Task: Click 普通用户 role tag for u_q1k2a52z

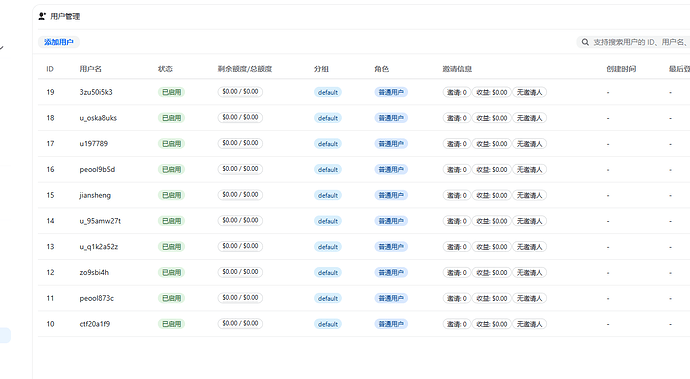Action: tap(391, 247)
